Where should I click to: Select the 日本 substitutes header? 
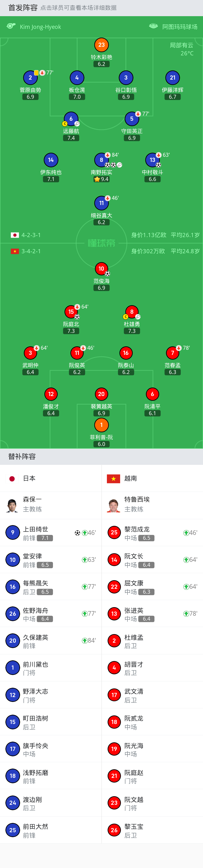pos(51,478)
